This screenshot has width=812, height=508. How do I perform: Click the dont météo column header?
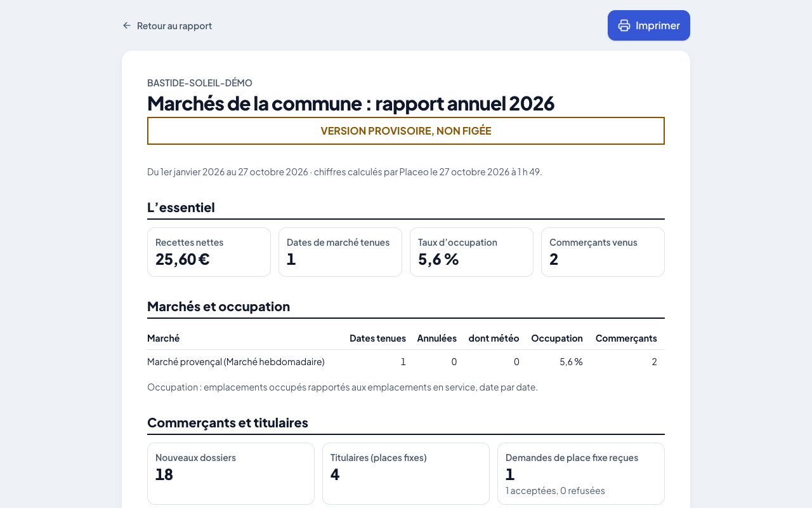click(494, 338)
